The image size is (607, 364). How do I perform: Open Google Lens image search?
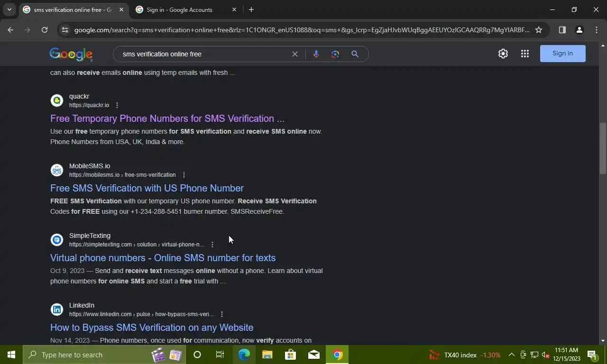(335, 54)
